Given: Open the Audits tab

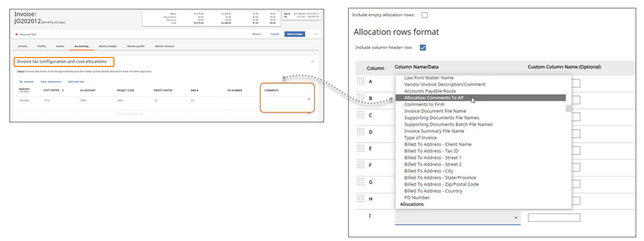Looking at the screenshot, I should coord(60,46).
